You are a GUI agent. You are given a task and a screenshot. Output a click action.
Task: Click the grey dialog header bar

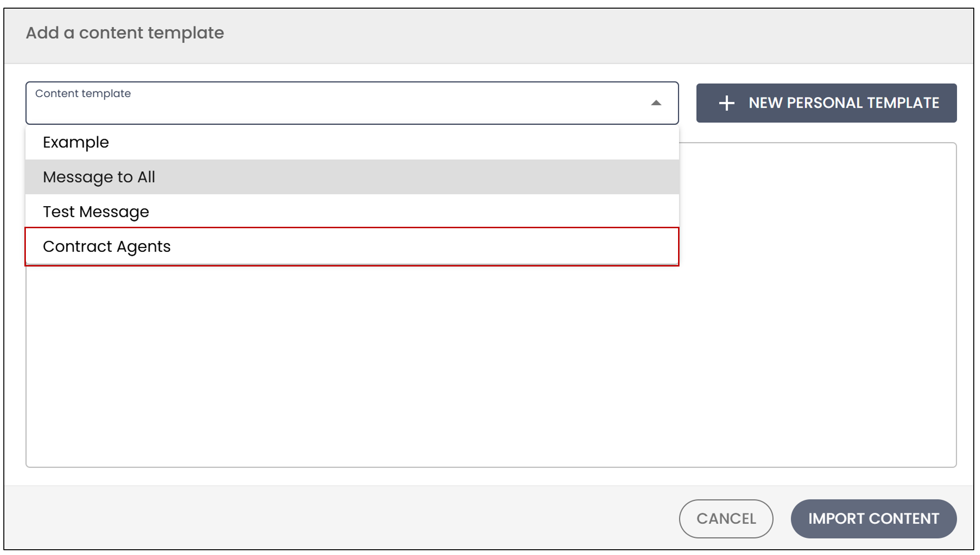pyautogui.click(x=489, y=36)
